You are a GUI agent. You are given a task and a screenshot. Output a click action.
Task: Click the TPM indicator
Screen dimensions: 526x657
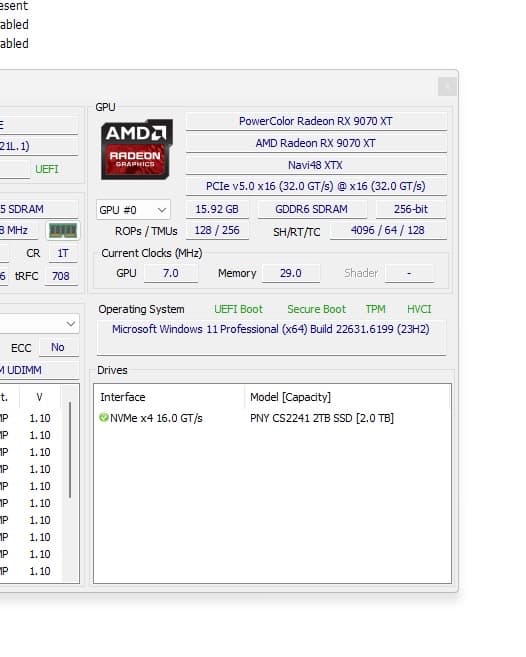coord(376,309)
